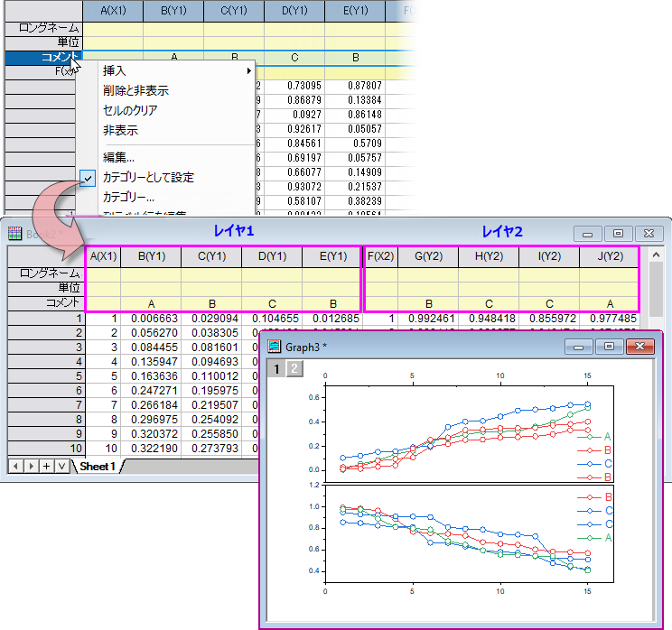Click cell 0.87807 in top worksheet
Viewport: 672px width, 630px height.
pos(355,86)
